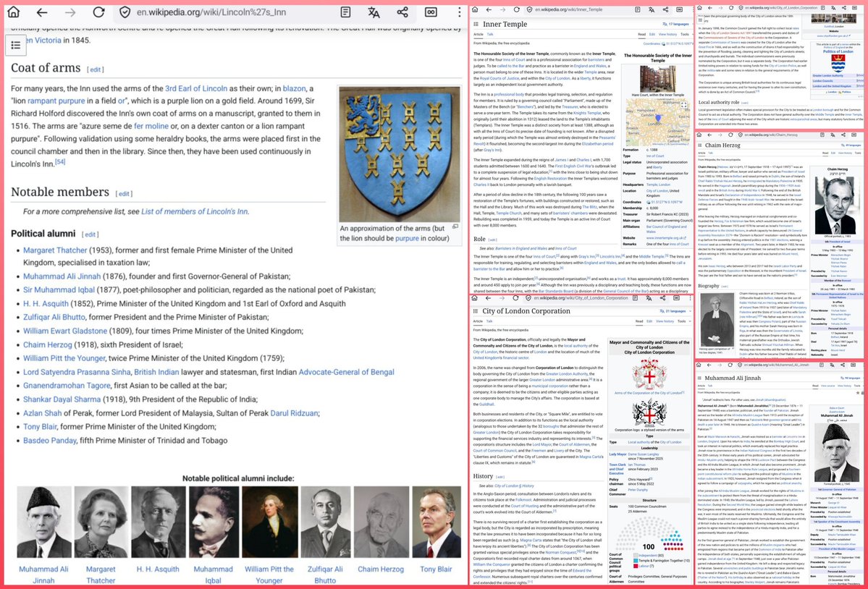Open the 17 languages dropdown on Inner Temple

[x=676, y=25]
